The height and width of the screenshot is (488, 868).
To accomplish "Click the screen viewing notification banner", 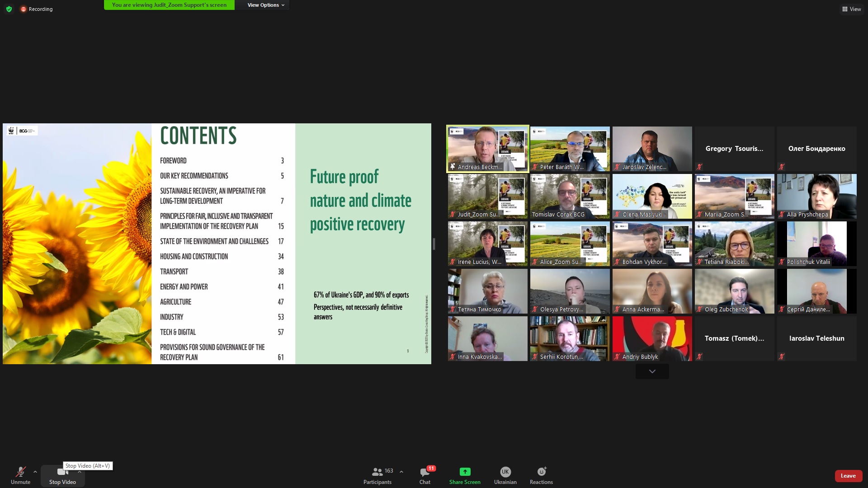I will [169, 5].
